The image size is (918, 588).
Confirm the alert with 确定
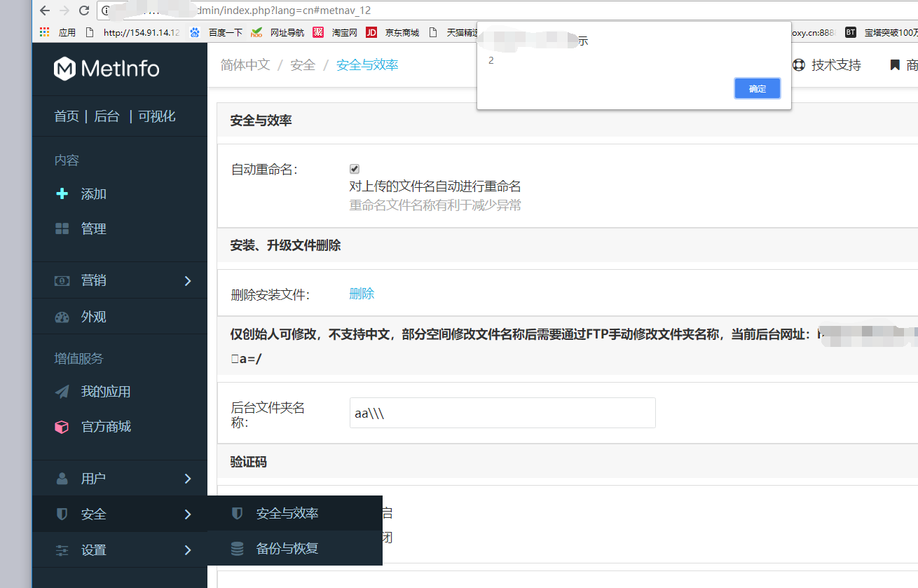click(x=758, y=88)
